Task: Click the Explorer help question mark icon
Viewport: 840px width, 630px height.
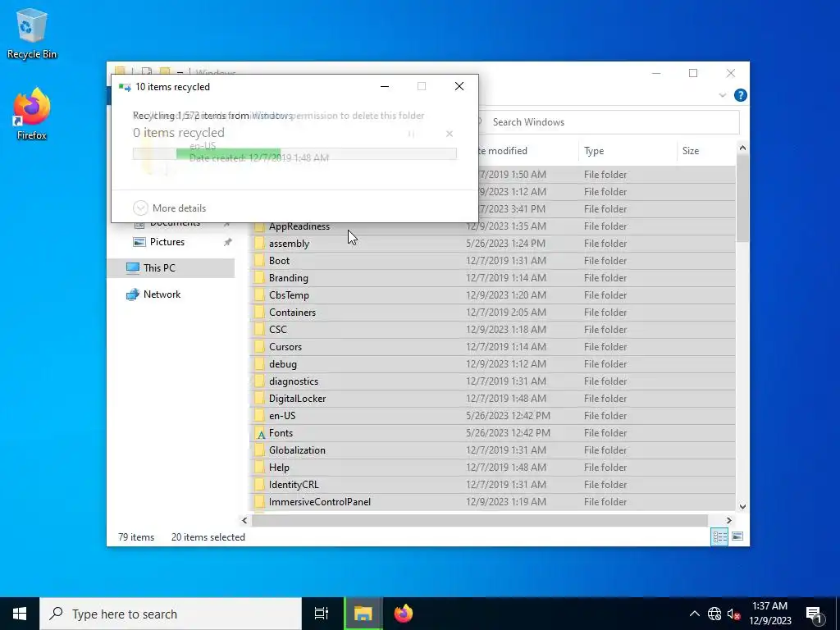Action: coord(741,95)
